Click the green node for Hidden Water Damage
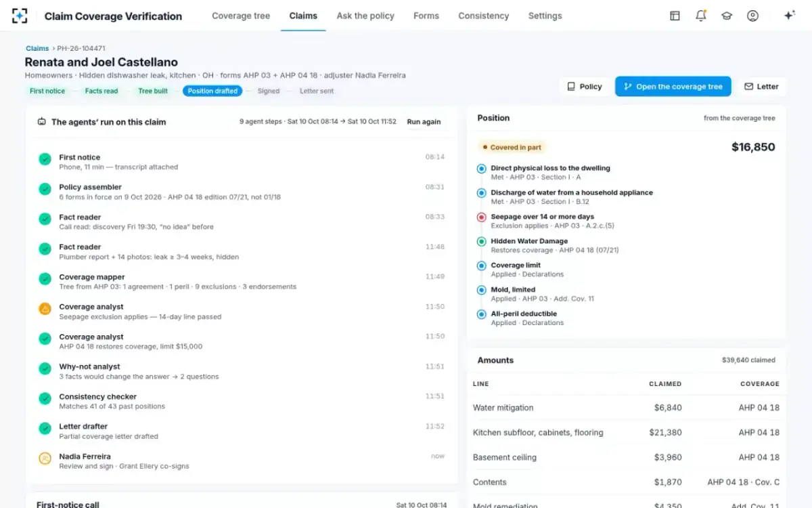Image resolution: width=812 pixels, height=508 pixels. click(x=481, y=241)
